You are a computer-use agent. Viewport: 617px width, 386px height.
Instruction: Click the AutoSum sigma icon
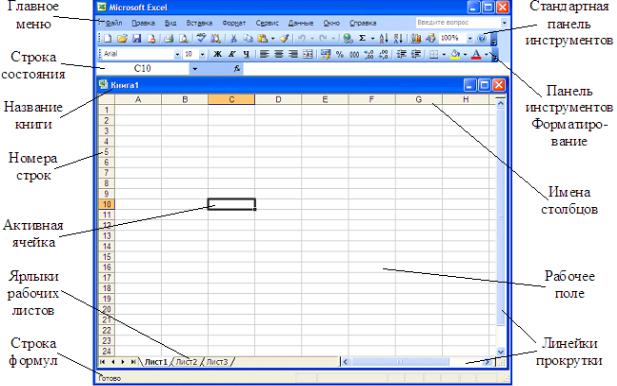pos(362,38)
